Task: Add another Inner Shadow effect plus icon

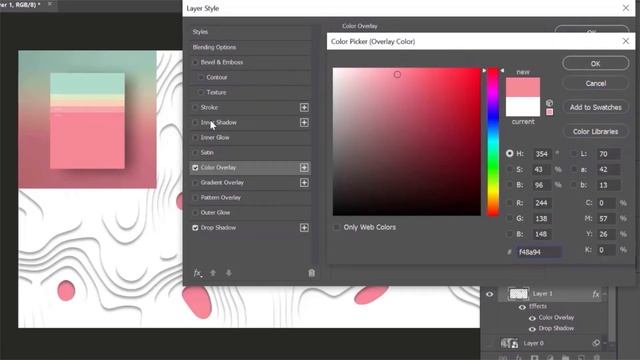Action: click(304, 122)
